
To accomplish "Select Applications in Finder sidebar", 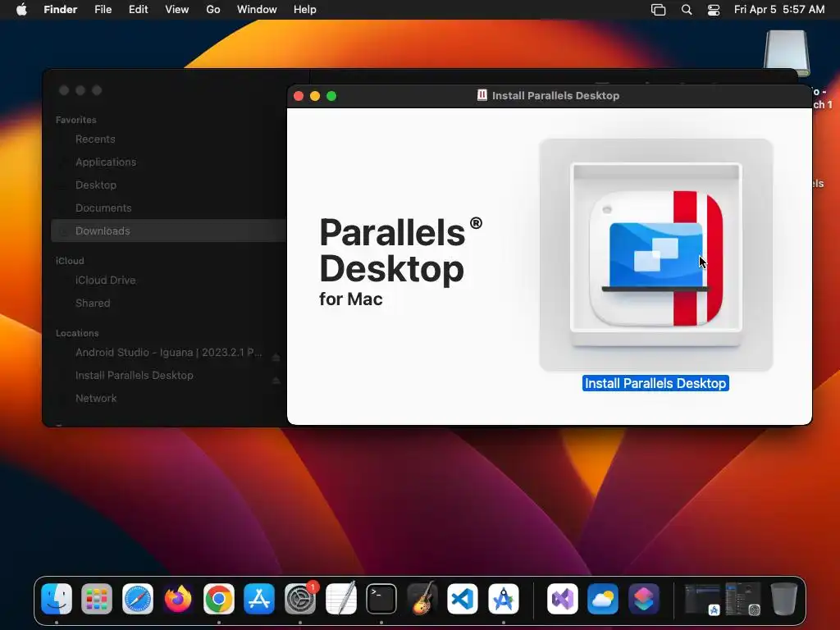I will [106, 162].
